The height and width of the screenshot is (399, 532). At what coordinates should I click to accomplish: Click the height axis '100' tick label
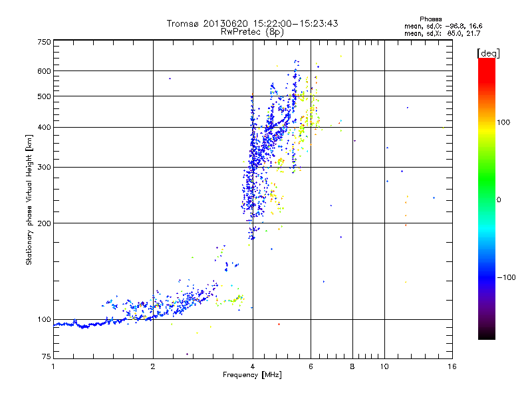44,320
